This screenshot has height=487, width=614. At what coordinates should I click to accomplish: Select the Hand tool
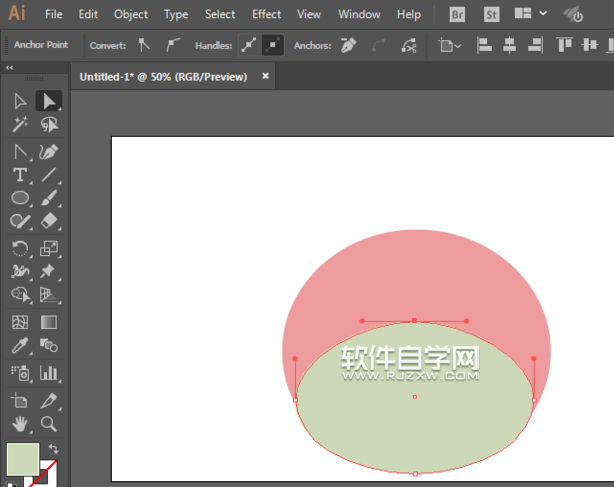click(x=20, y=423)
